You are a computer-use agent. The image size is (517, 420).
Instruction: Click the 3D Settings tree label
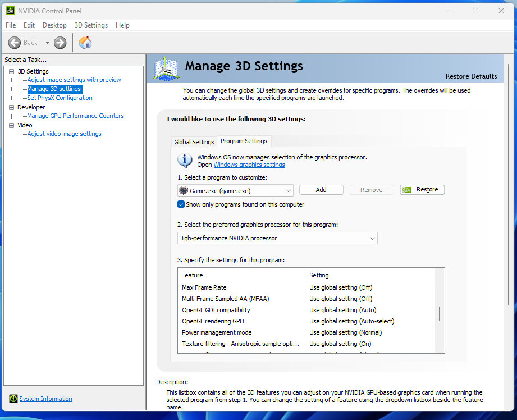tap(33, 71)
